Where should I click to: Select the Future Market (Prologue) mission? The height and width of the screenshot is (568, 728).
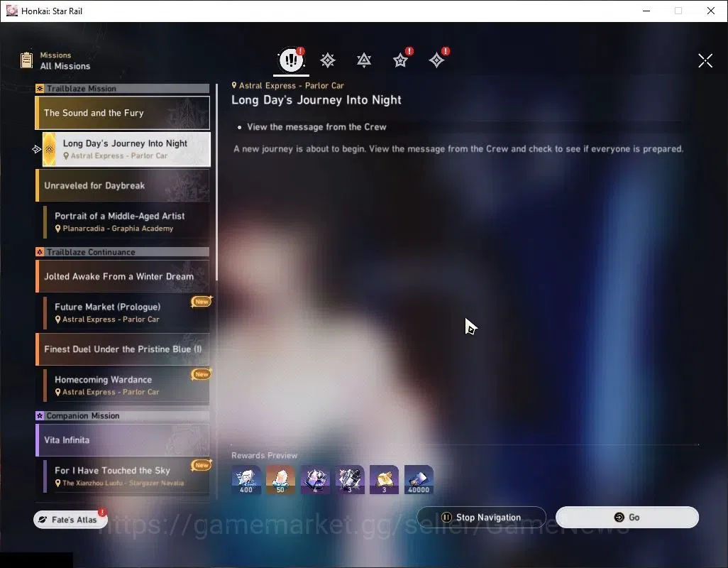[126, 312]
